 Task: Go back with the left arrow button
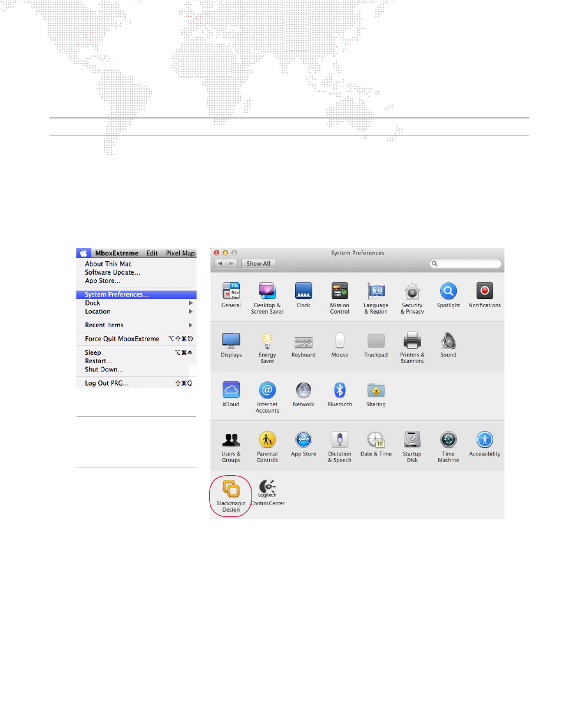click(x=220, y=263)
